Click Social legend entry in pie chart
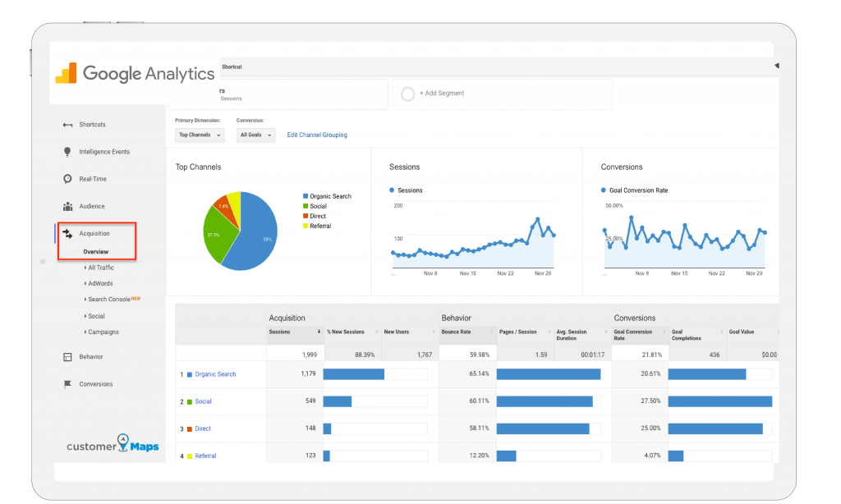Image resolution: width=841 pixels, height=504 pixels. click(315, 206)
